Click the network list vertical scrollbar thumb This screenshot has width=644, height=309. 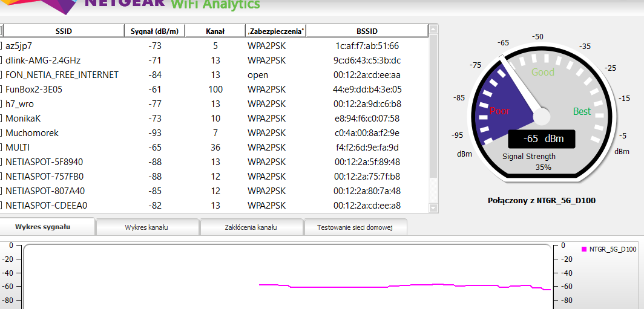point(433,106)
